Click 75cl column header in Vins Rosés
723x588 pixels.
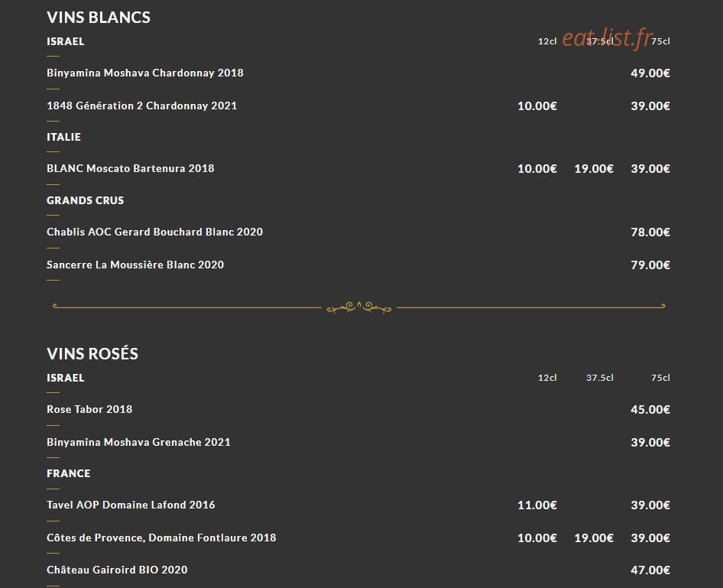[660, 378]
